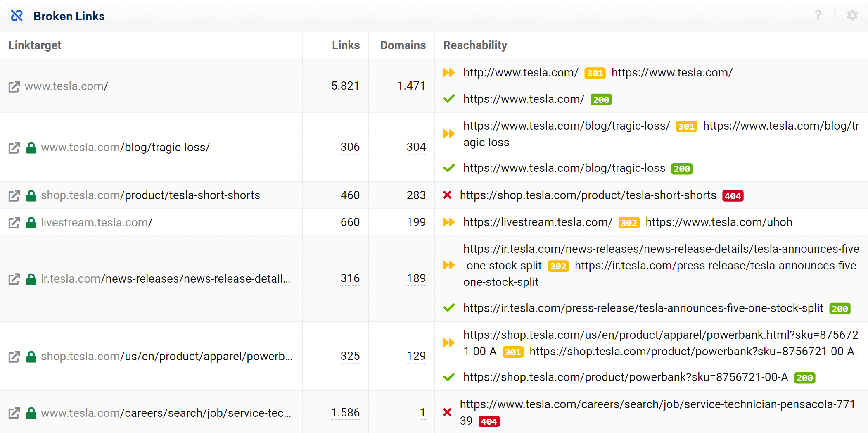
Task: Sort by the Domains column header
Action: (403, 45)
